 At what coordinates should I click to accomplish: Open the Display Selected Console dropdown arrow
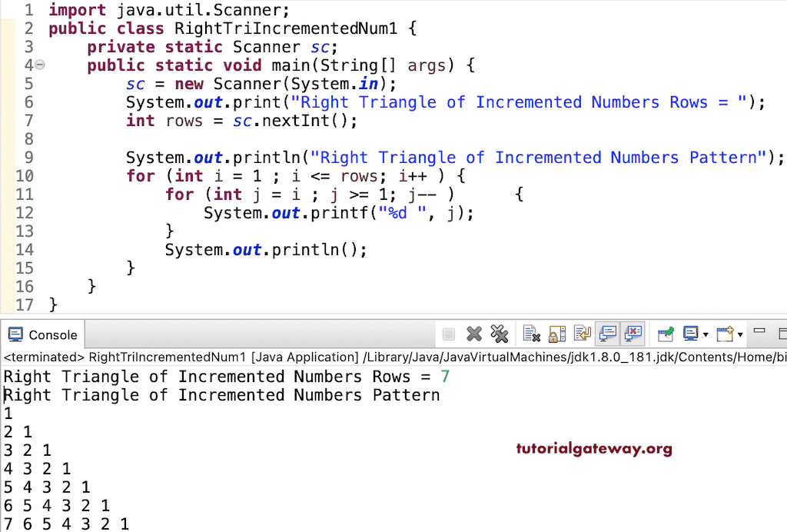click(x=705, y=334)
